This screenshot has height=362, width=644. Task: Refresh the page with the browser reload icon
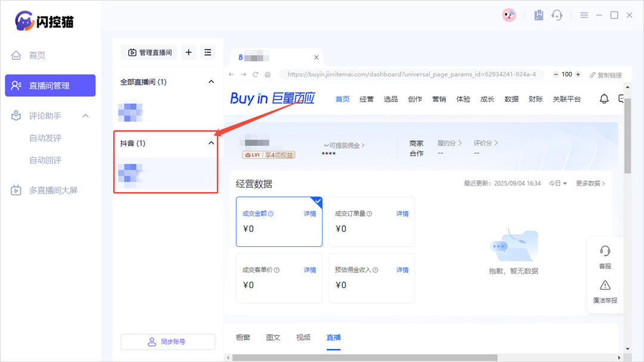pos(255,74)
